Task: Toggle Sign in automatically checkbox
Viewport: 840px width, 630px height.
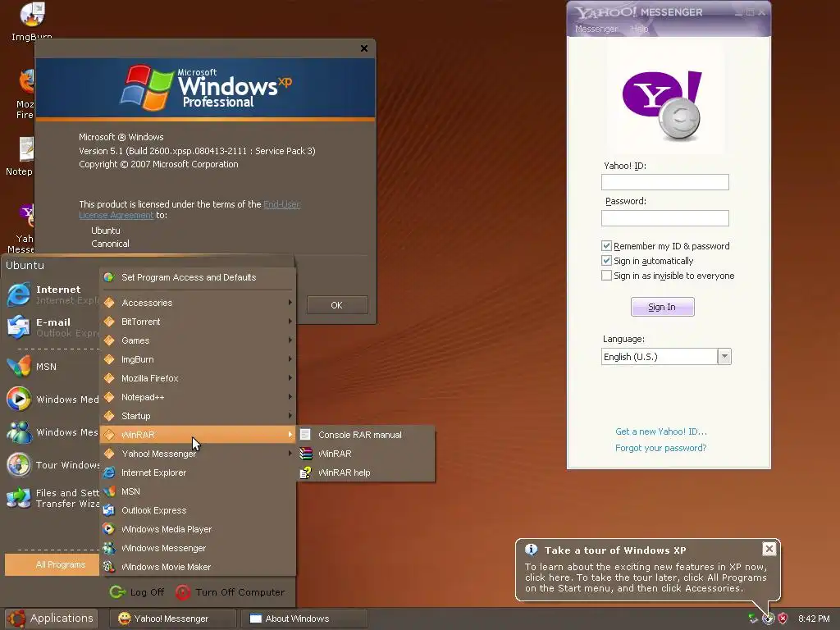Action: pyautogui.click(x=606, y=261)
